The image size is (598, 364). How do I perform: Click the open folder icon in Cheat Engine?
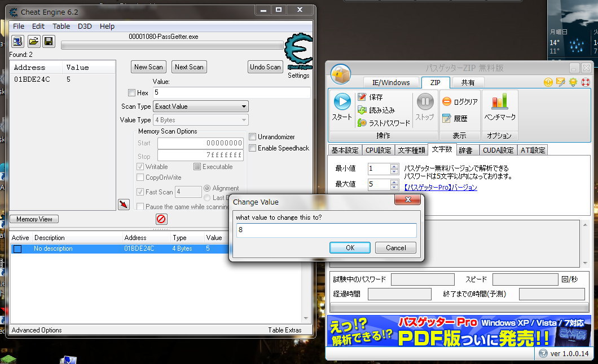(33, 41)
